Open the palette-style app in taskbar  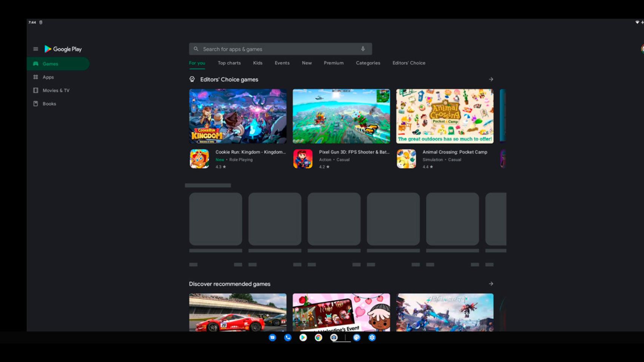tap(357, 337)
